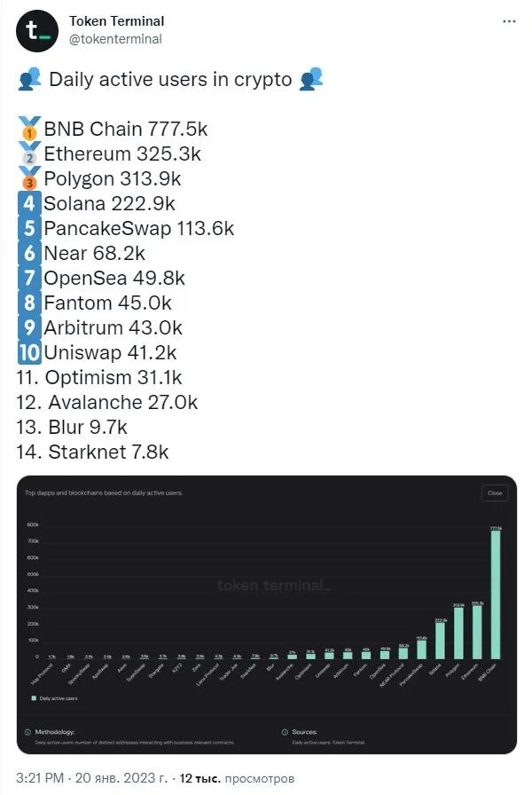This screenshot has width=532, height=795.
Task: Click the keycap 10 emoji beside Uniswap
Action: click(29, 352)
